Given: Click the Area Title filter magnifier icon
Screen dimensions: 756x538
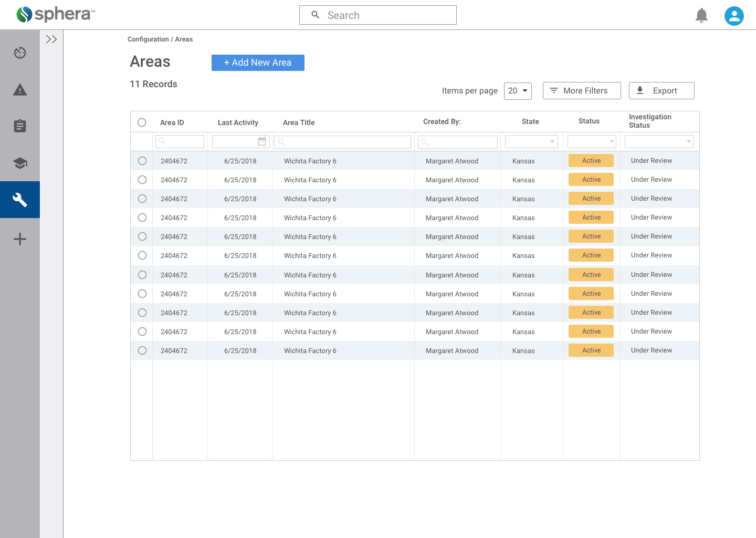Looking at the screenshot, I should click(x=281, y=142).
